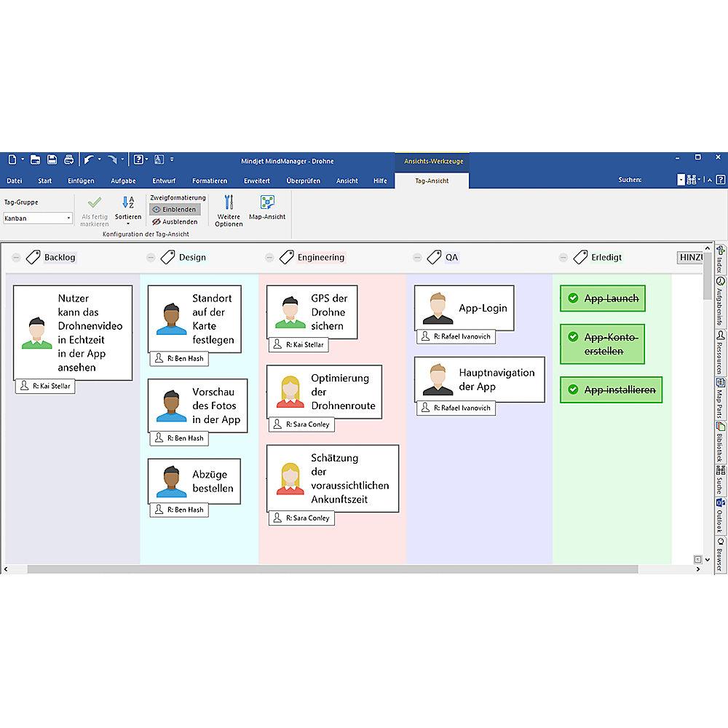Open the Überprüfen ribbon tab
The image size is (728, 728).
303,181
